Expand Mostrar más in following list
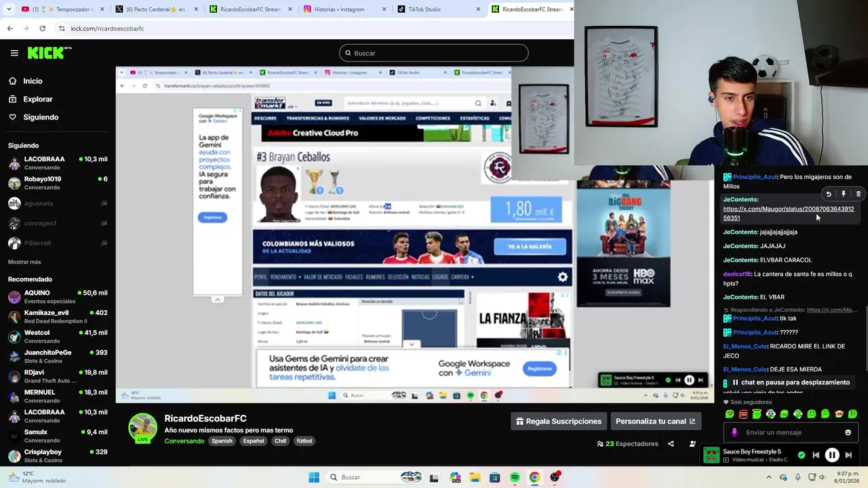This screenshot has height=488, width=868. pos(24,262)
